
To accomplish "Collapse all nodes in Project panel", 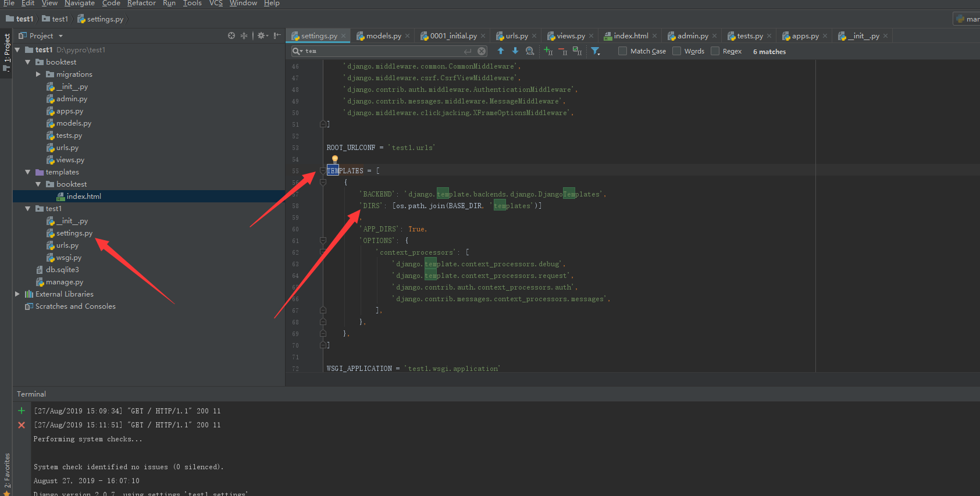I will (x=244, y=35).
